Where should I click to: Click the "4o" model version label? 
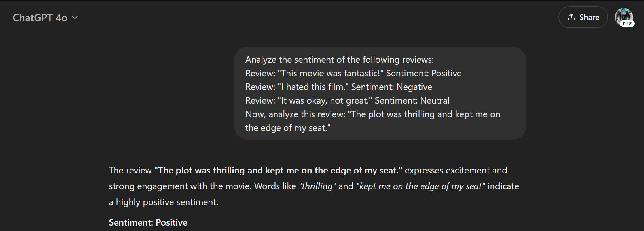pos(62,18)
